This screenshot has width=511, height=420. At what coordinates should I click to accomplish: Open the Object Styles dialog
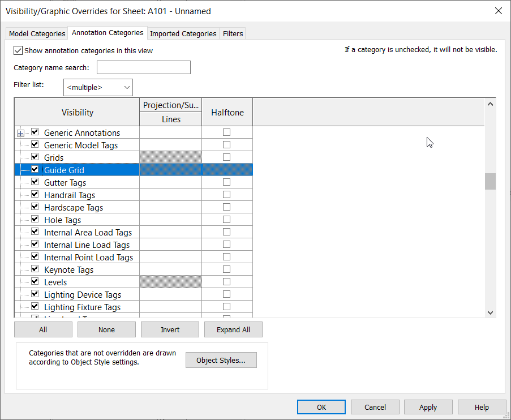click(x=221, y=359)
